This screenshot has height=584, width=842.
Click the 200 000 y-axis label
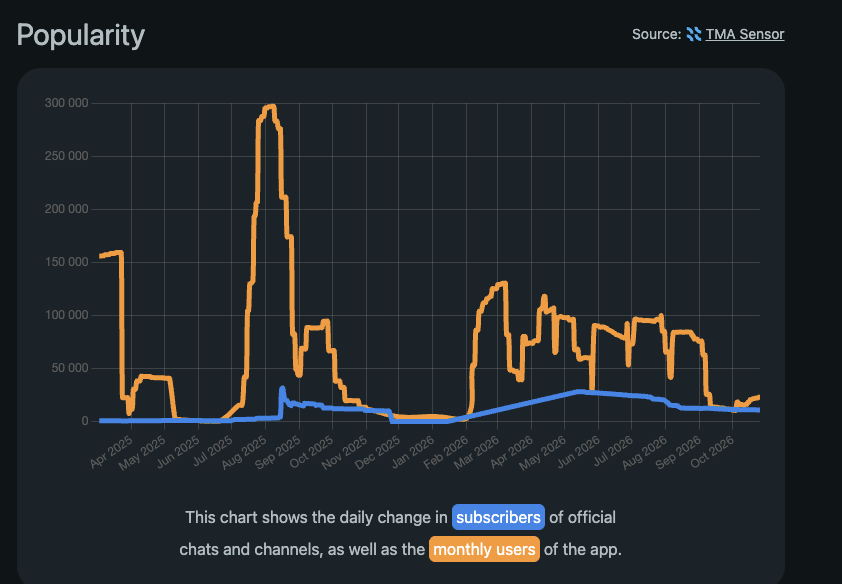point(67,209)
